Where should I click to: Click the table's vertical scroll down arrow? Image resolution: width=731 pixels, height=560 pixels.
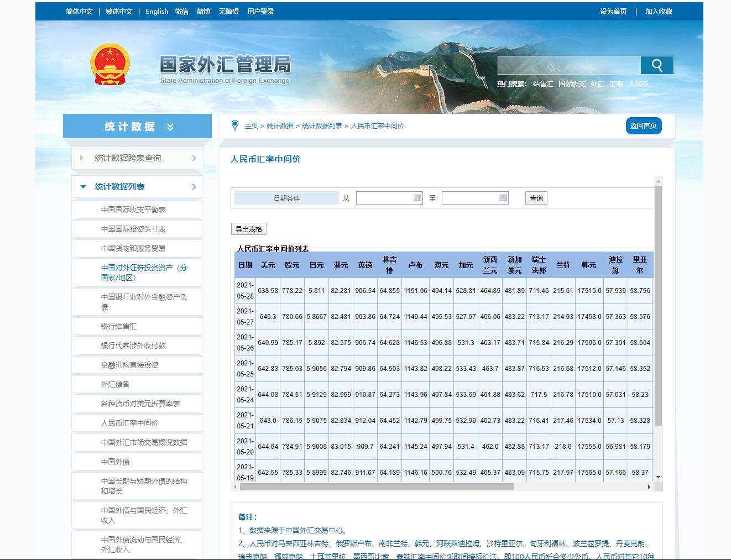tap(658, 477)
